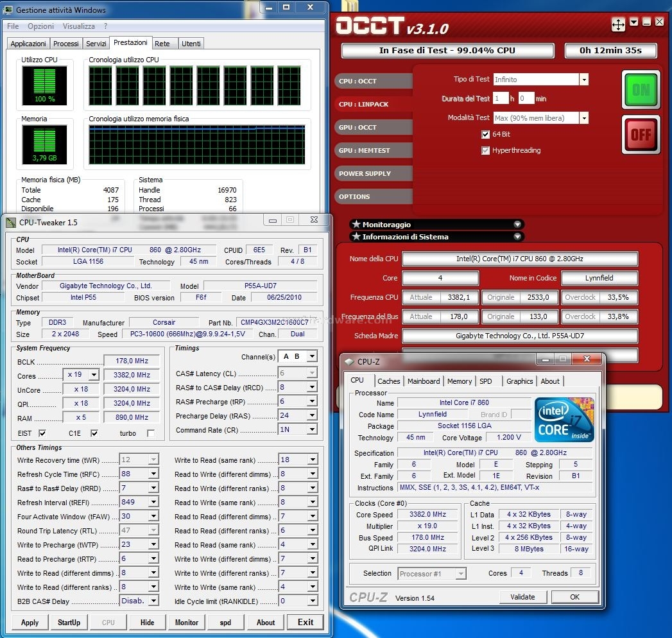Enable the turbo checkbox
This screenshot has width=672, height=638.
point(150,433)
